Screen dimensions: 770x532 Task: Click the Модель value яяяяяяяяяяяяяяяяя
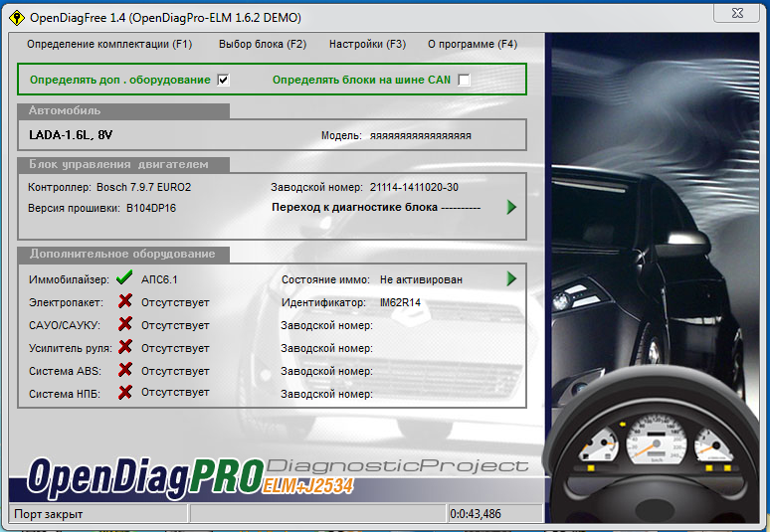pos(421,136)
